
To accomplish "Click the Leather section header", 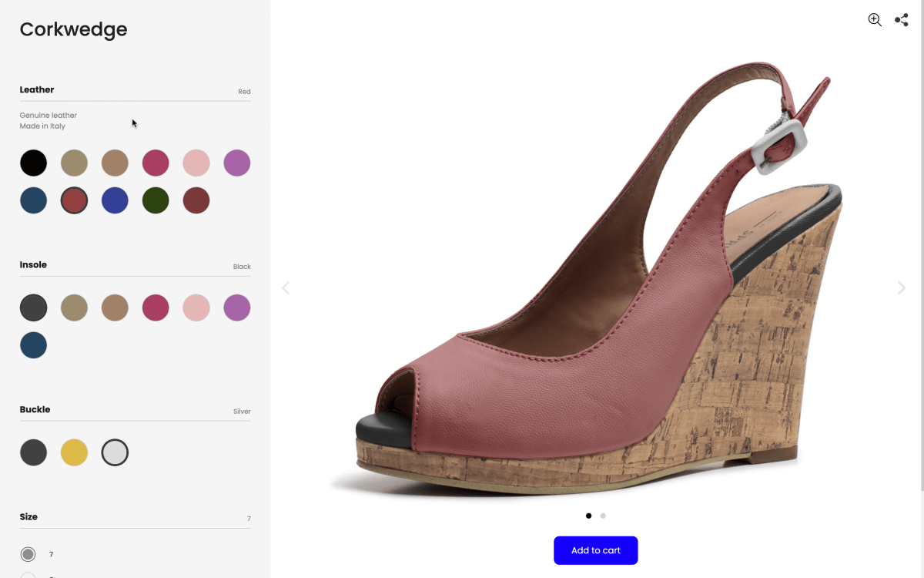I will tap(37, 90).
